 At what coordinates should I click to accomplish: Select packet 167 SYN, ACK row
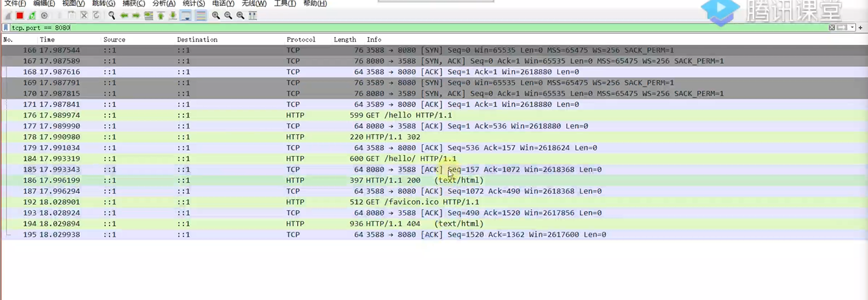pos(434,61)
